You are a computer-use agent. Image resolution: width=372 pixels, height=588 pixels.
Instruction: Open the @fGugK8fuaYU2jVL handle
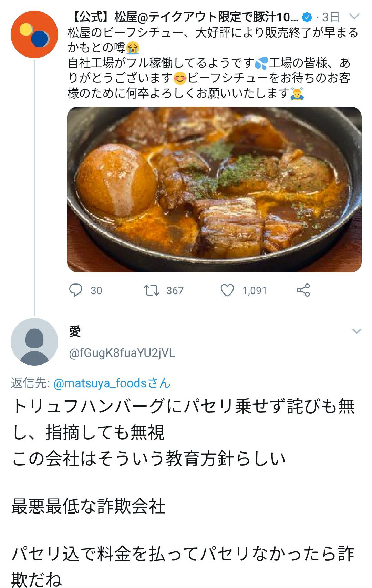pyautogui.click(x=122, y=353)
